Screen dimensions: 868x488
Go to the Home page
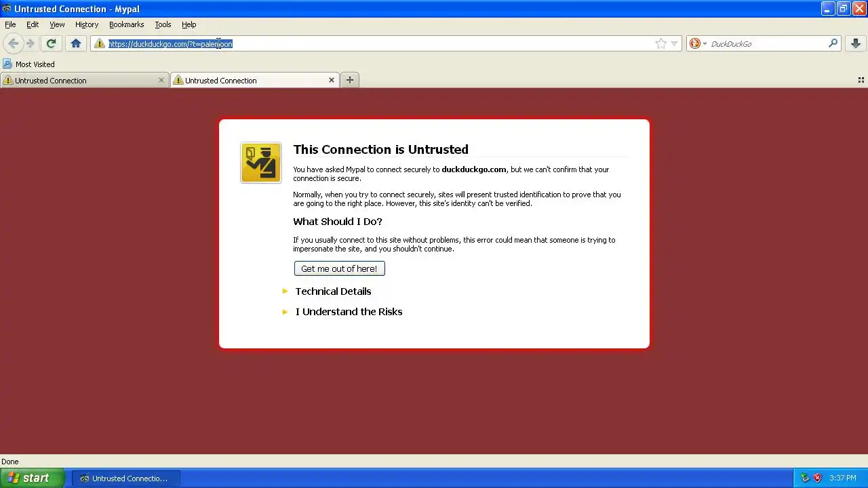click(76, 43)
